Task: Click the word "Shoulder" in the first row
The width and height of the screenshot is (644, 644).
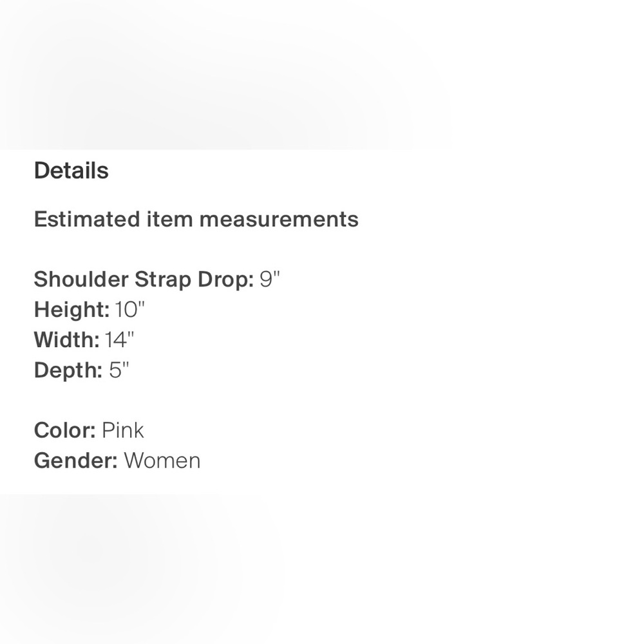Action: [x=81, y=279]
